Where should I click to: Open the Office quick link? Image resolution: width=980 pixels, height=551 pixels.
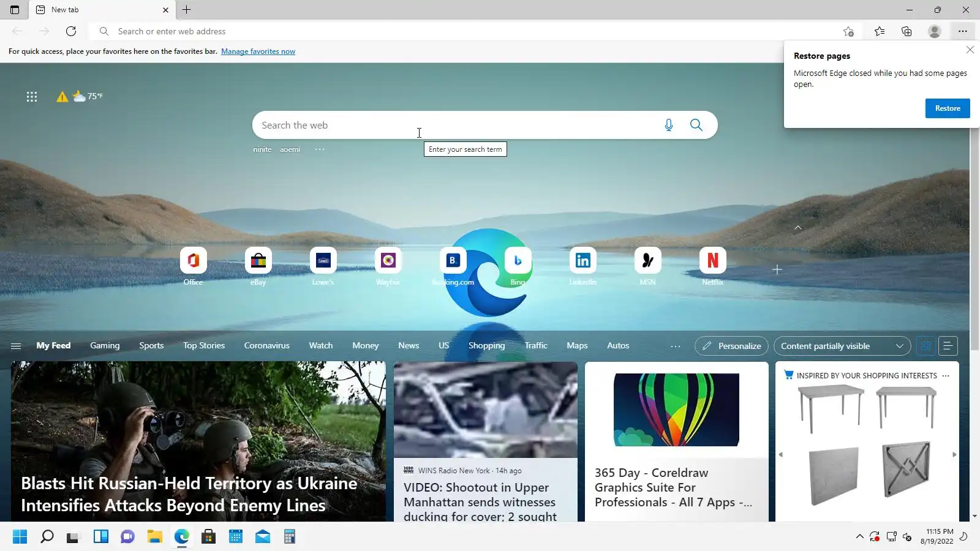click(193, 266)
